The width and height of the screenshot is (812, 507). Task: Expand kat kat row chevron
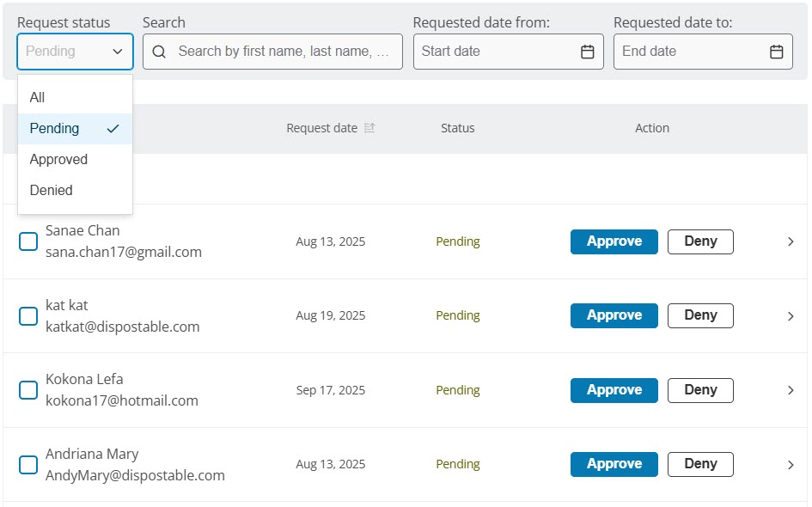(x=791, y=316)
